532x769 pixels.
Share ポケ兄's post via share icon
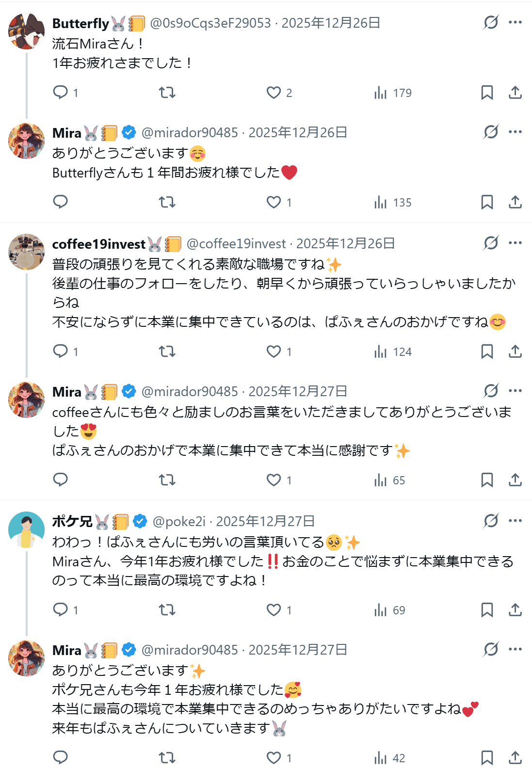tap(515, 610)
